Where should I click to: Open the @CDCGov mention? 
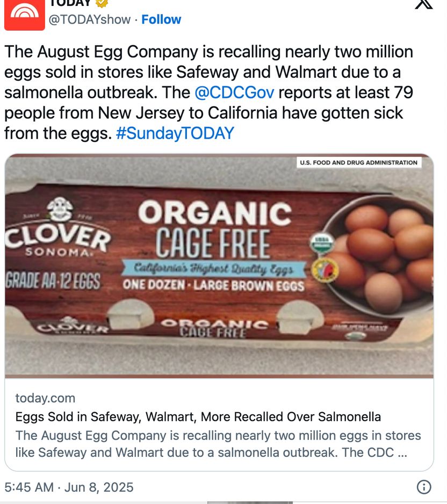tap(234, 92)
